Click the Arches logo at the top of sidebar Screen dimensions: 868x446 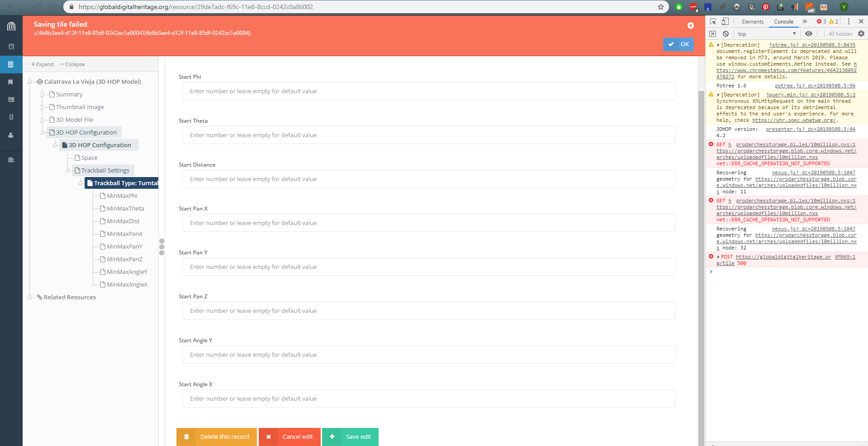coord(11,26)
